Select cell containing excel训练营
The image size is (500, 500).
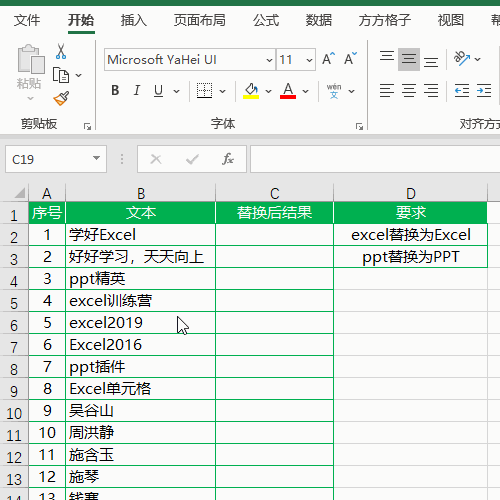[140, 301]
